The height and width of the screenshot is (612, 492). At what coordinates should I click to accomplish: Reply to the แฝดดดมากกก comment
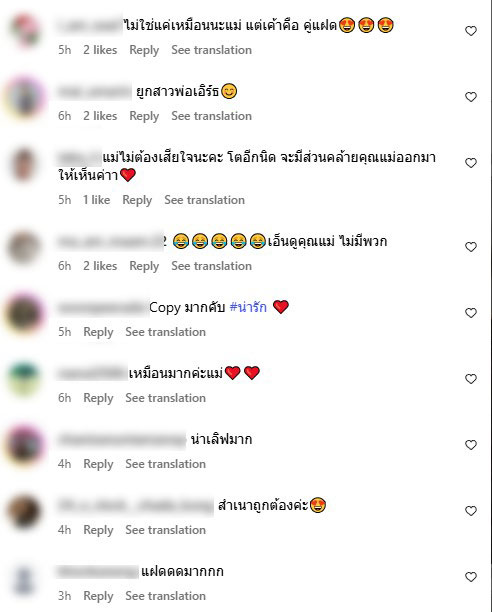pos(98,596)
